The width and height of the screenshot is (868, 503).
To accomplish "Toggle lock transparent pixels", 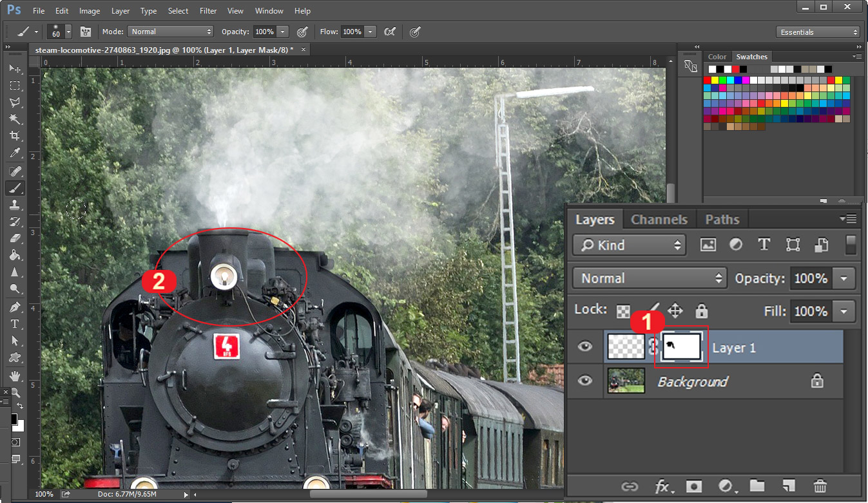I will [x=623, y=311].
